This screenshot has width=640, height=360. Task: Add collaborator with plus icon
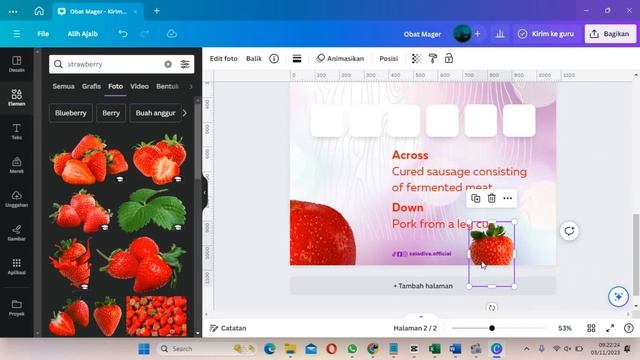coord(478,34)
